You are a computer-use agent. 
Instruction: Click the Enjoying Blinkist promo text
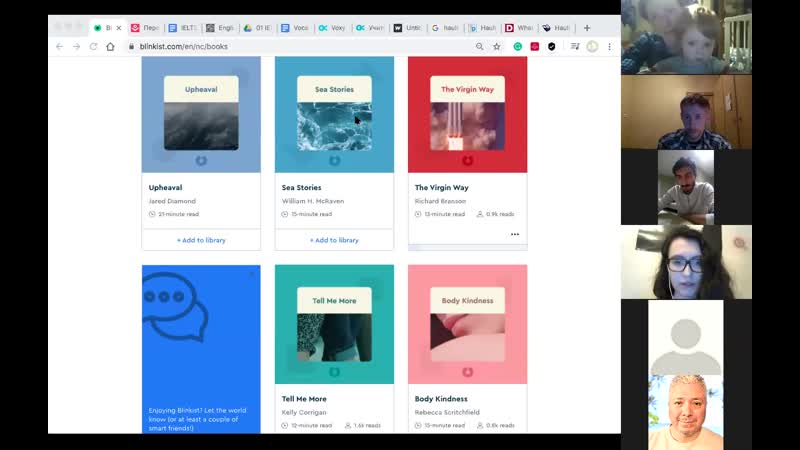click(x=197, y=419)
